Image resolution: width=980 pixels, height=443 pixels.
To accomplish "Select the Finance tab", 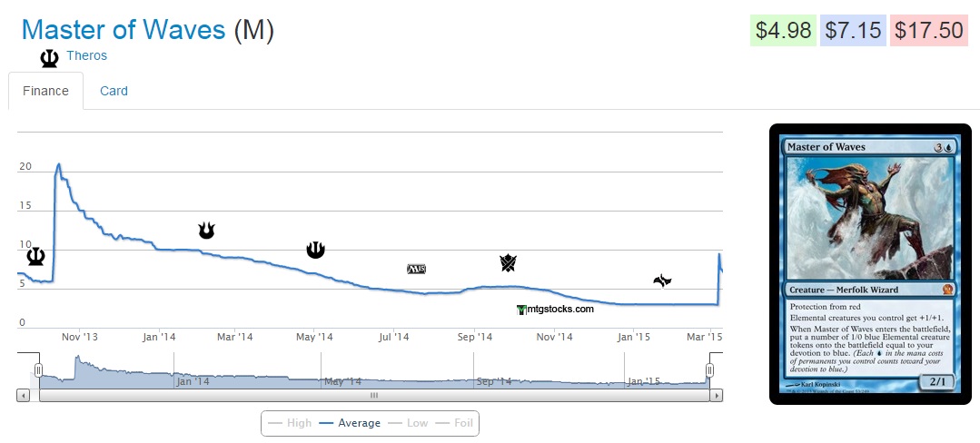I will tap(46, 91).
